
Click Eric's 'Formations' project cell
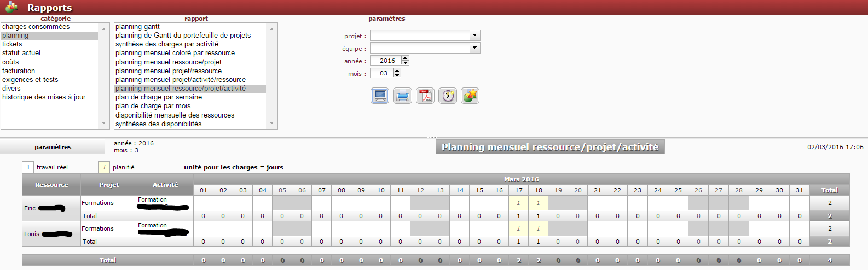pyautogui.click(x=109, y=203)
